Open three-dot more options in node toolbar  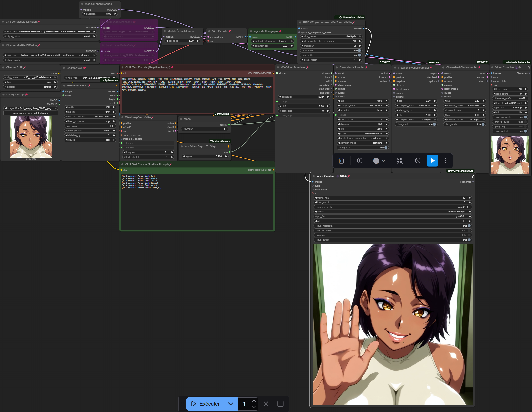(x=445, y=161)
